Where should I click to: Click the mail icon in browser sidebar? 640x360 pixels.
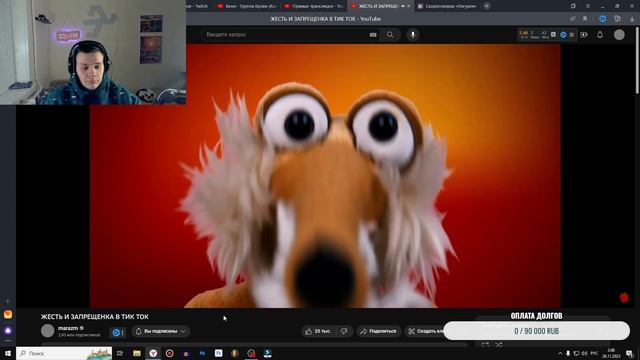click(8, 314)
